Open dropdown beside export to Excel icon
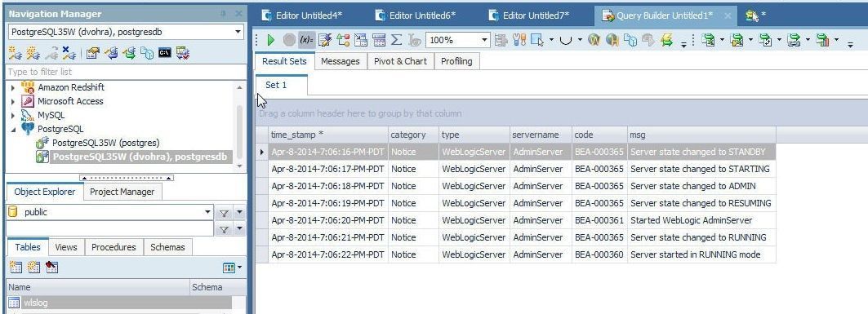The image size is (868, 314). [x=722, y=40]
